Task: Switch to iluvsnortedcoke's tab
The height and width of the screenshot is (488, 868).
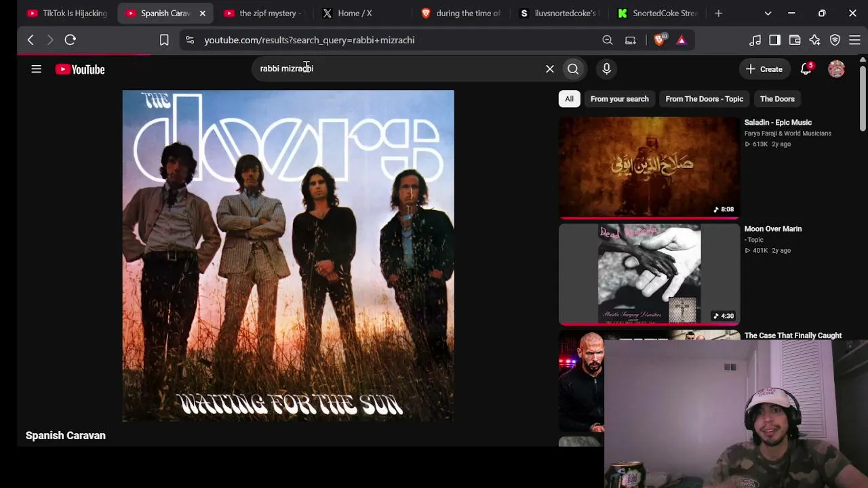Action: (559, 13)
